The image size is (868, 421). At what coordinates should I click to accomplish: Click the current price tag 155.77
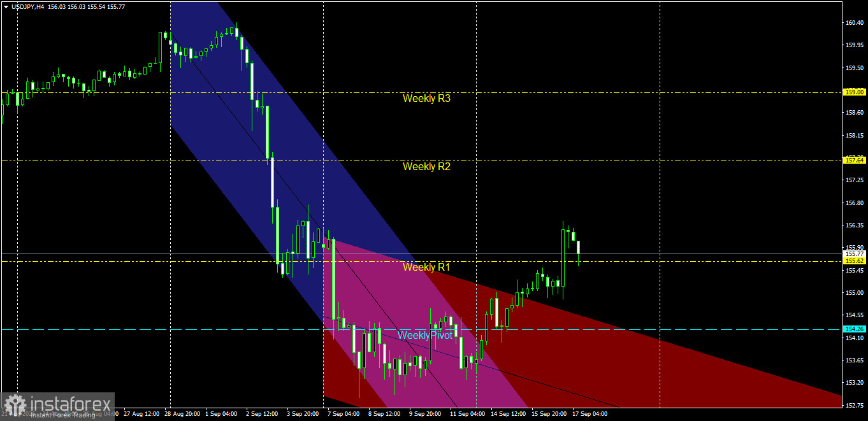854,253
